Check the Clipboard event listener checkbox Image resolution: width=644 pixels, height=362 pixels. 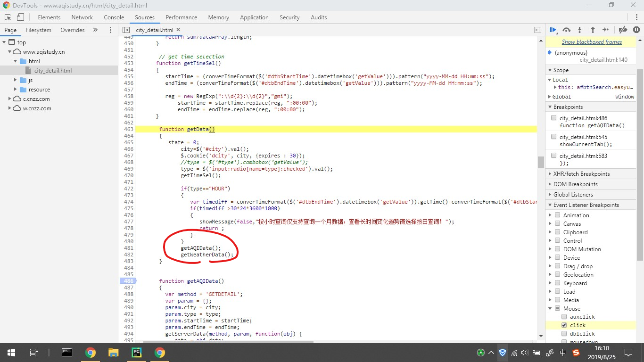point(557,232)
